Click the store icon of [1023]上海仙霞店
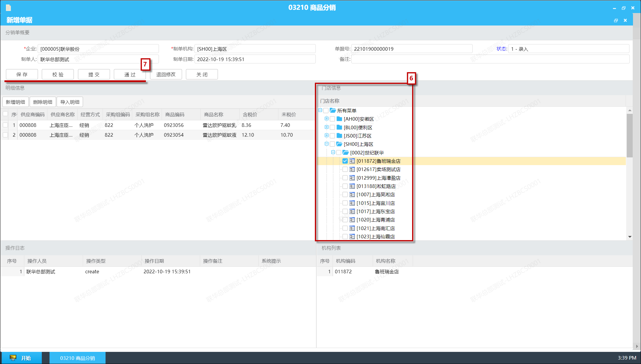This screenshot has height=364, width=641. 352,237
